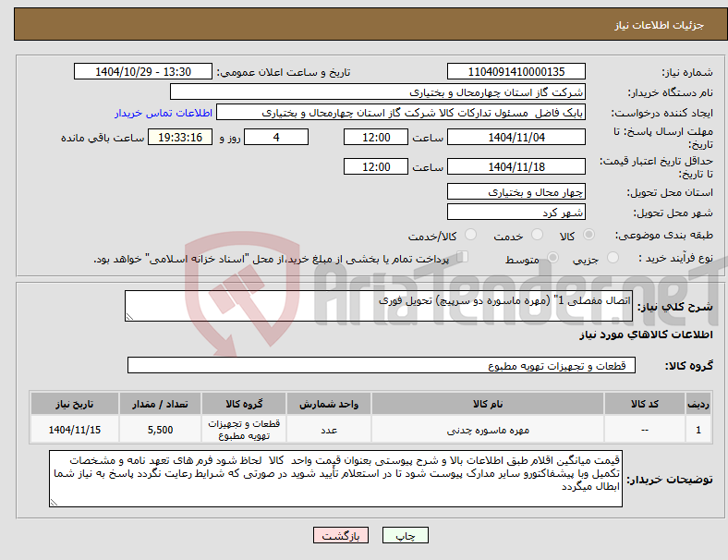Click the remaining days field showing 4
Viewport: 728px width, 560px height.
pos(276,138)
